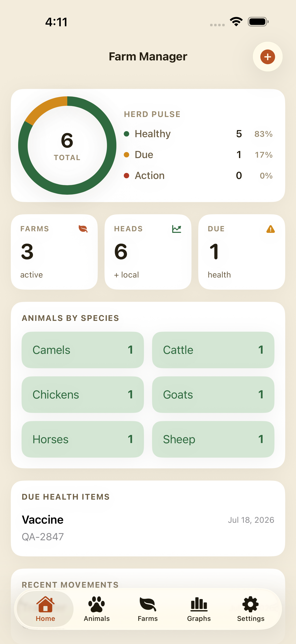Viewport: 296px width, 644px height.
Task: Open the Horses species tile
Action: tap(83, 439)
